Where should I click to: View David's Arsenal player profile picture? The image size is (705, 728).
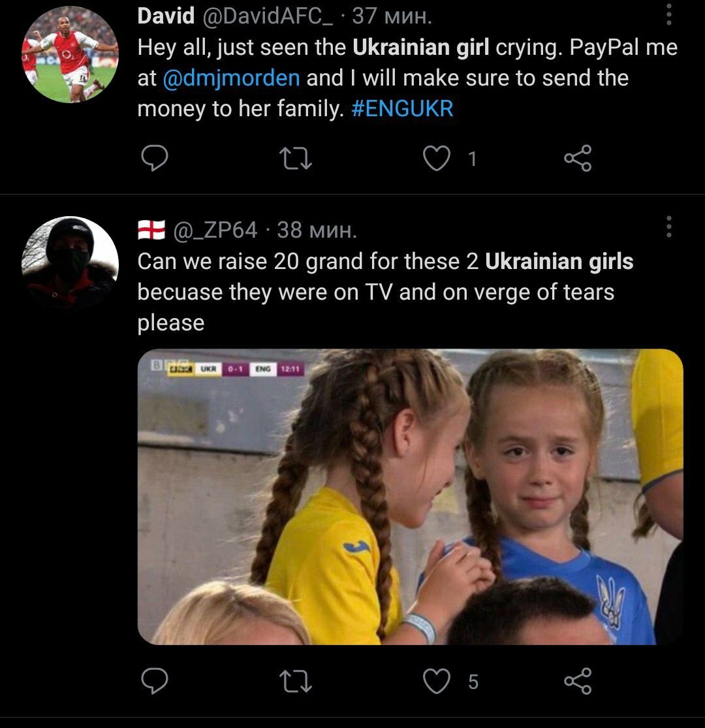tap(70, 54)
